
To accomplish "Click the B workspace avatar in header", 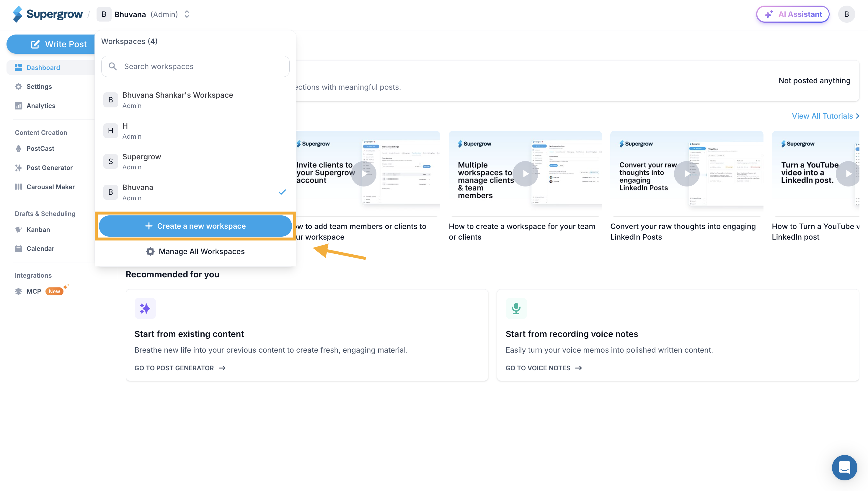I will pyautogui.click(x=104, y=14).
